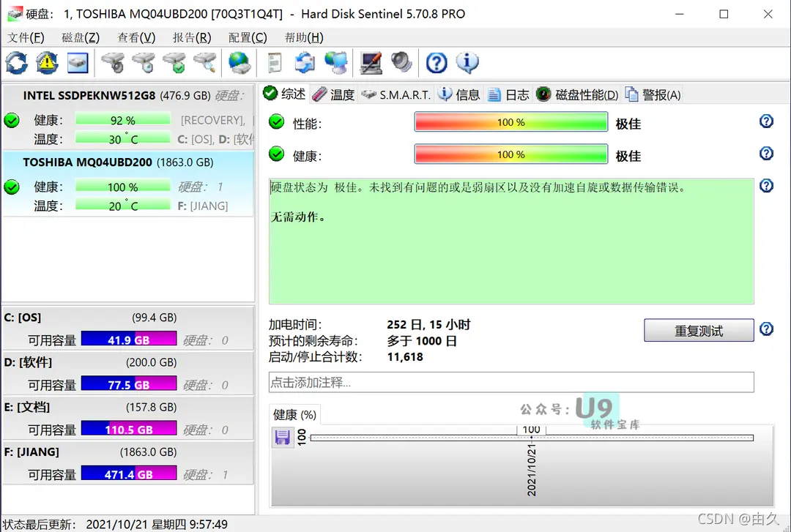Image resolution: width=791 pixels, height=532 pixels.
Task: Click the C: [OS] free space bar
Action: click(x=129, y=340)
